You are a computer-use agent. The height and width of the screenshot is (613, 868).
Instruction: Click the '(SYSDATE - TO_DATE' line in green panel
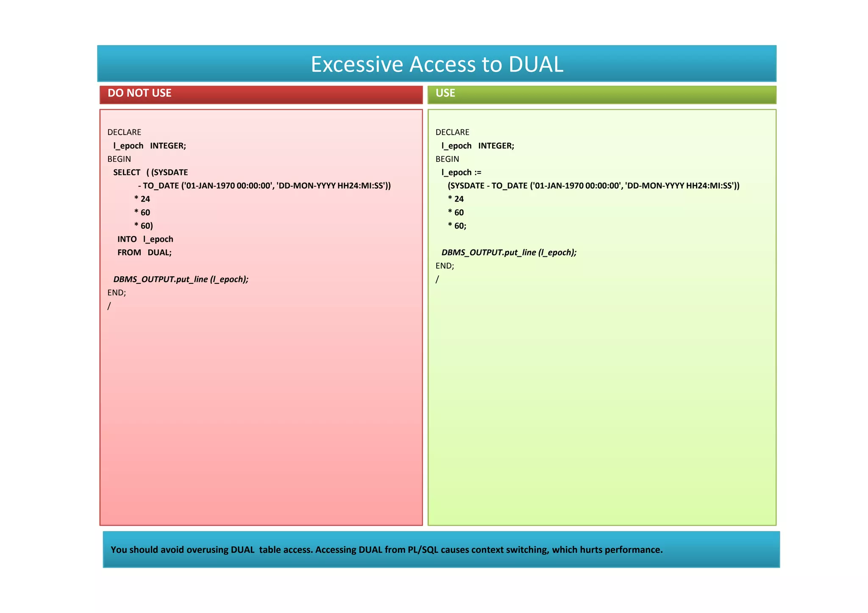pos(593,186)
